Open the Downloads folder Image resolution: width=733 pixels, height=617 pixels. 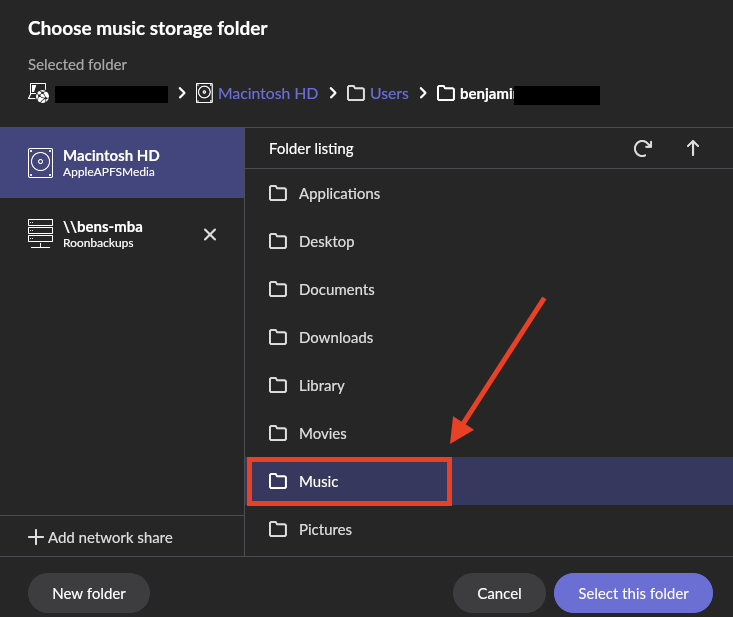tap(489, 337)
